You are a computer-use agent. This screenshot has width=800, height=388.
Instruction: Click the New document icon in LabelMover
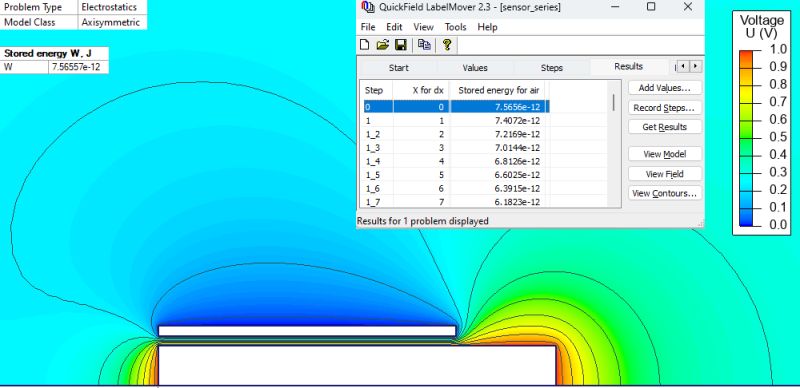[x=364, y=45]
